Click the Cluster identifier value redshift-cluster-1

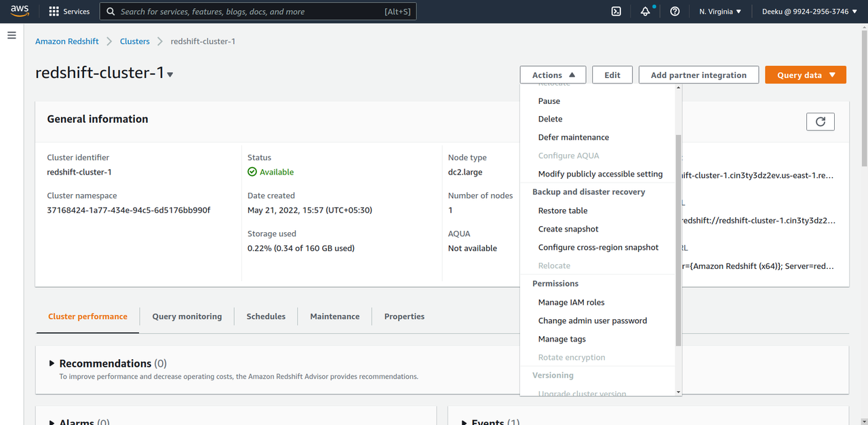79,172
